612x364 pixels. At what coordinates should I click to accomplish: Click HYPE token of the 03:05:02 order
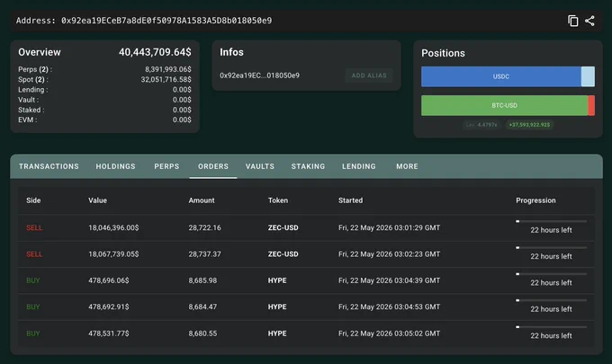click(x=277, y=333)
